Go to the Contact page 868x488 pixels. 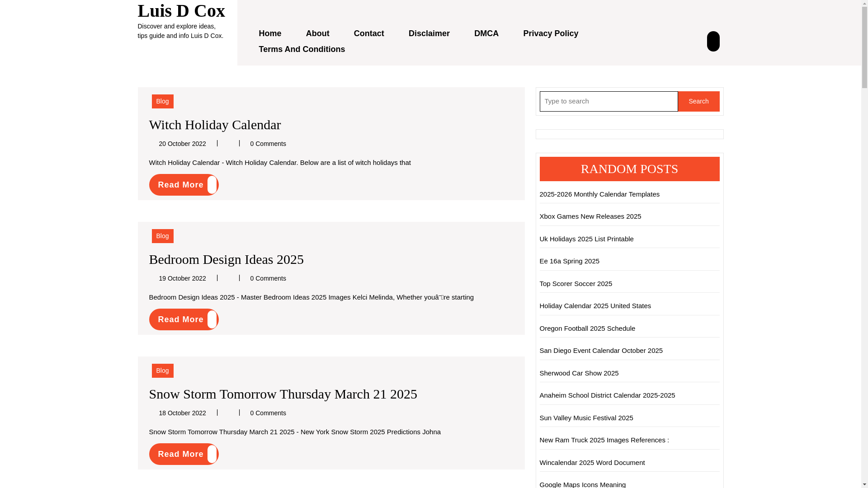coord(369,33)
